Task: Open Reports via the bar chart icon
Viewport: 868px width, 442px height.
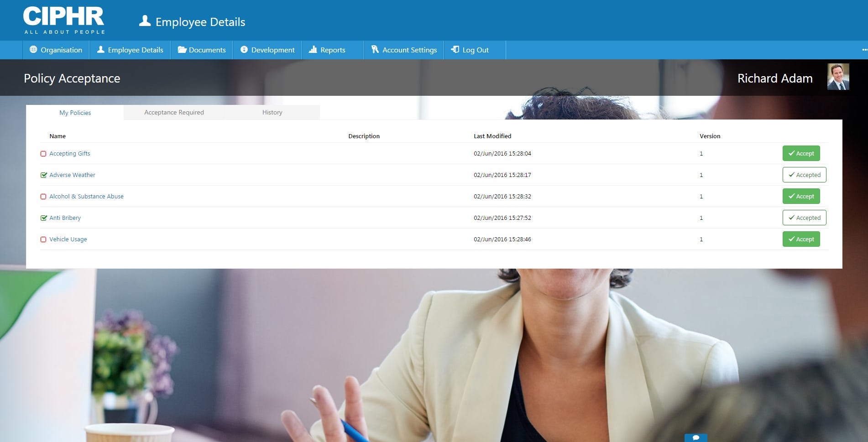Action: tap(313, 49)
